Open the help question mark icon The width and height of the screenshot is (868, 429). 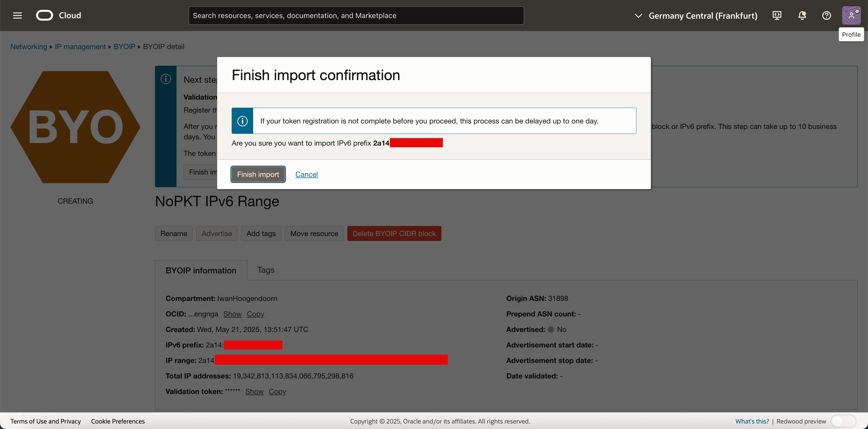click(x=826, y=16)
